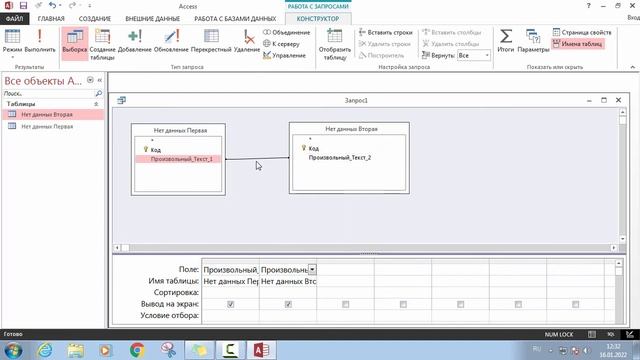The height and width of the screenshot is (360, 640).
Task: Click Вставить строки
Action: tap(386, 32)
